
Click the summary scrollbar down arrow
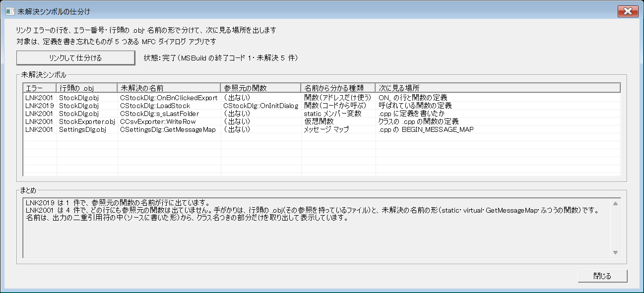tap(615, 253)
